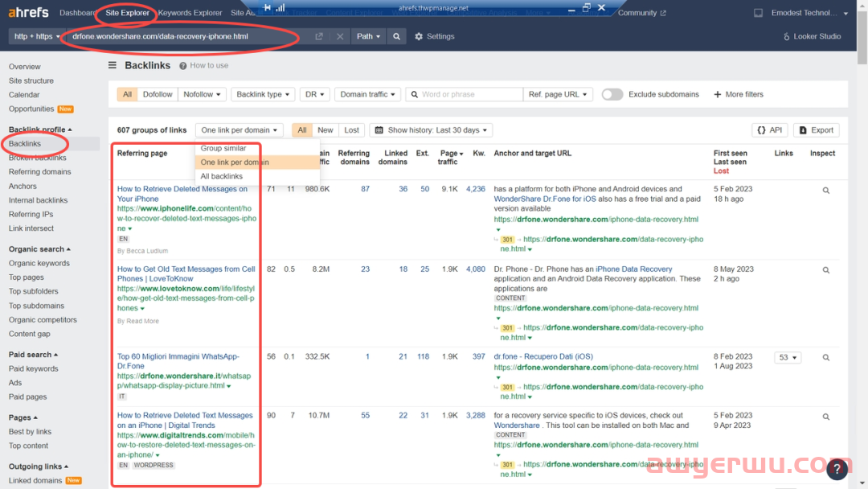Viewport: 868px width, 489px height.
Task: Click the Ahrefs logo
Action: point(28,12)
